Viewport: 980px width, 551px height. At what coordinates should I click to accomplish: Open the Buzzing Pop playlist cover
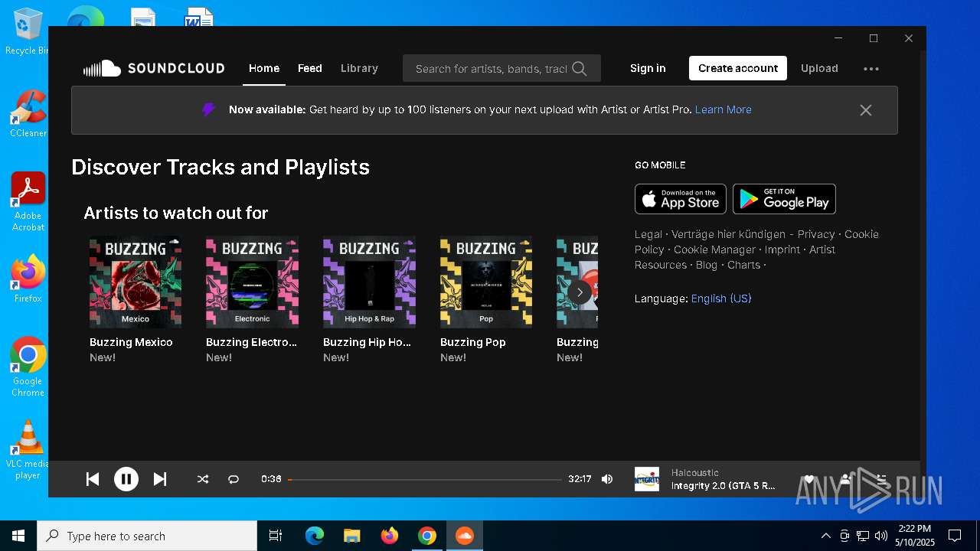pyautogui.click(x=486, y=282)
